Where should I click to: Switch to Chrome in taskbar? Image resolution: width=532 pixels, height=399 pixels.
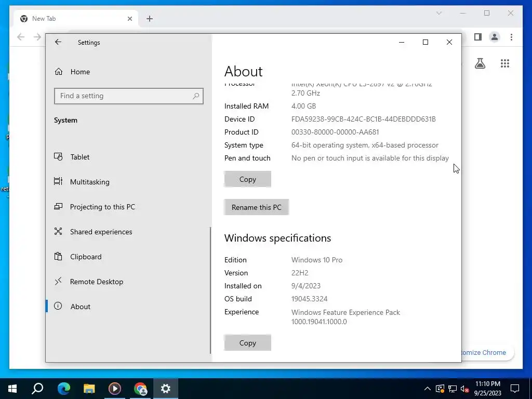140,389
